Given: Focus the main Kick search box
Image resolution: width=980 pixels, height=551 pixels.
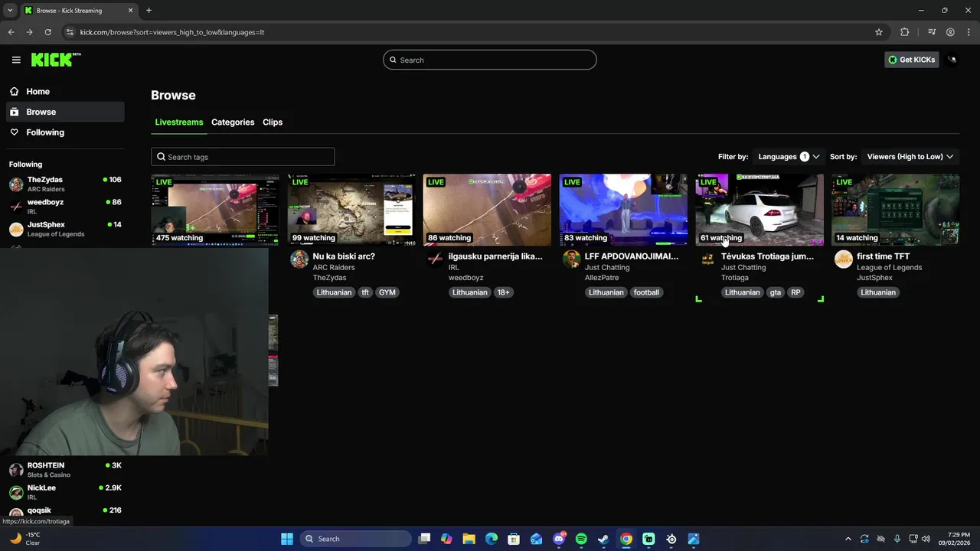Looking at the screenshot, I should coord(490,60).
